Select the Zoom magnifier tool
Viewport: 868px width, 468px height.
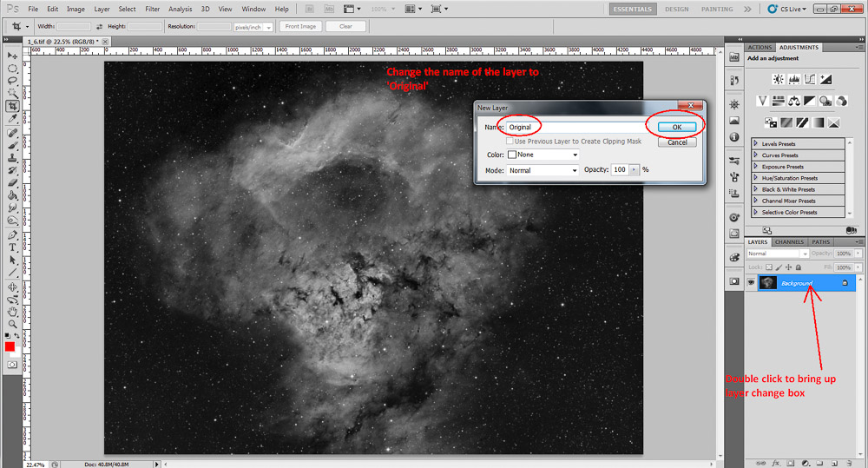pos(12,324)
